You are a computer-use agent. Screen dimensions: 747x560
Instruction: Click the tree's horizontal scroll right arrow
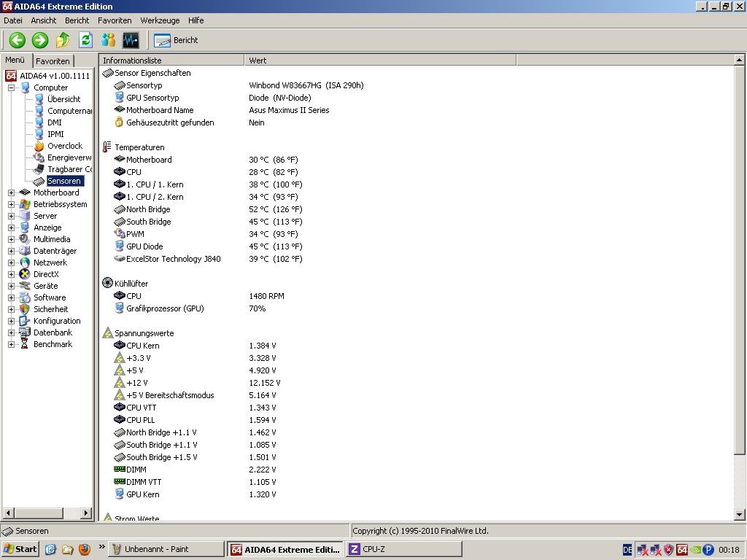[86, 513]
